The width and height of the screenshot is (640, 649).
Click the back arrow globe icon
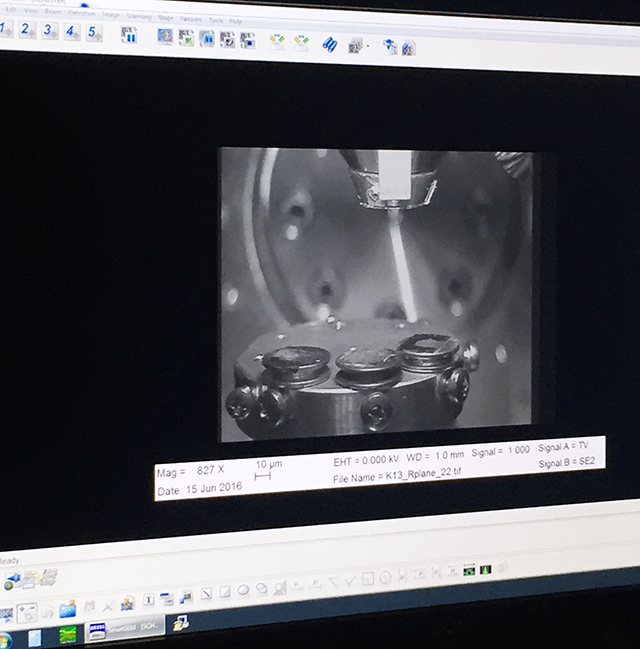[12, 581]
